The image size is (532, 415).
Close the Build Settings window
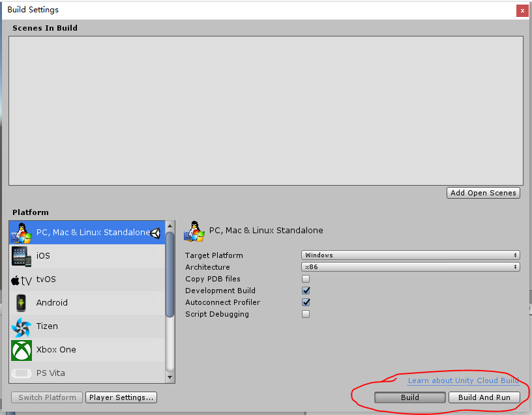[x=522, y=11]
